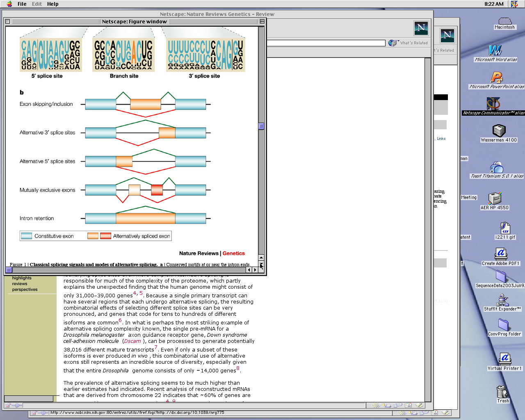Click the Figure window scroll right arrow
The image size is (525, 420).
[255, 270]
